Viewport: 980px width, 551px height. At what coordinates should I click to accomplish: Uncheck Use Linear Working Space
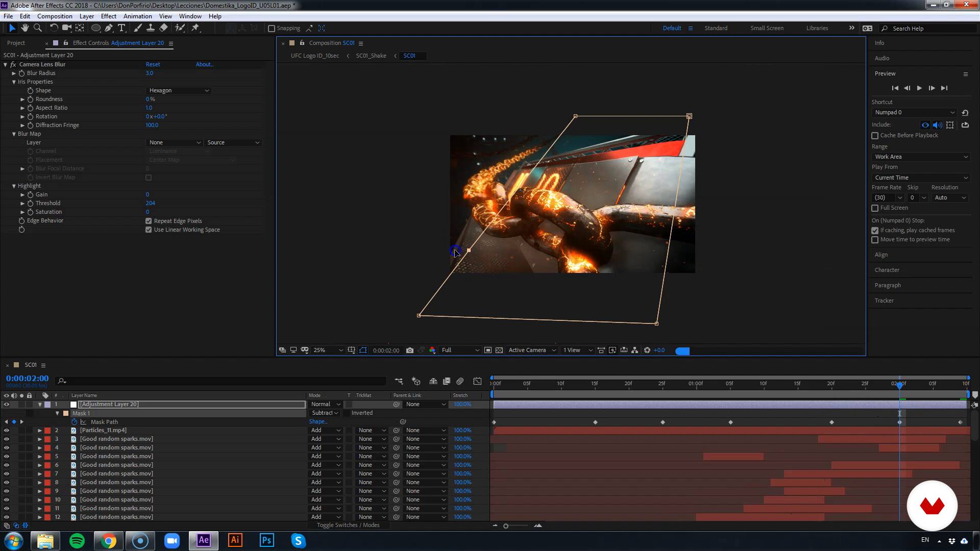(x=149, y=230)
